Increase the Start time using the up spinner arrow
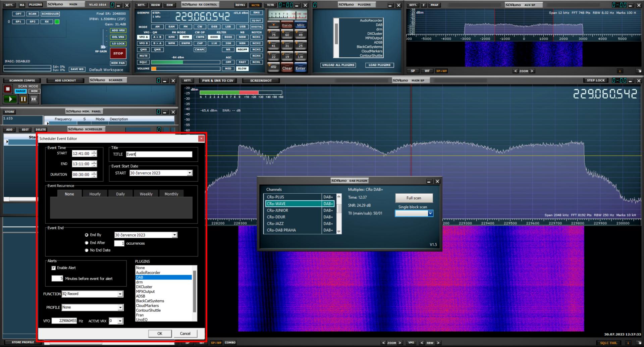 coord(94,152)
